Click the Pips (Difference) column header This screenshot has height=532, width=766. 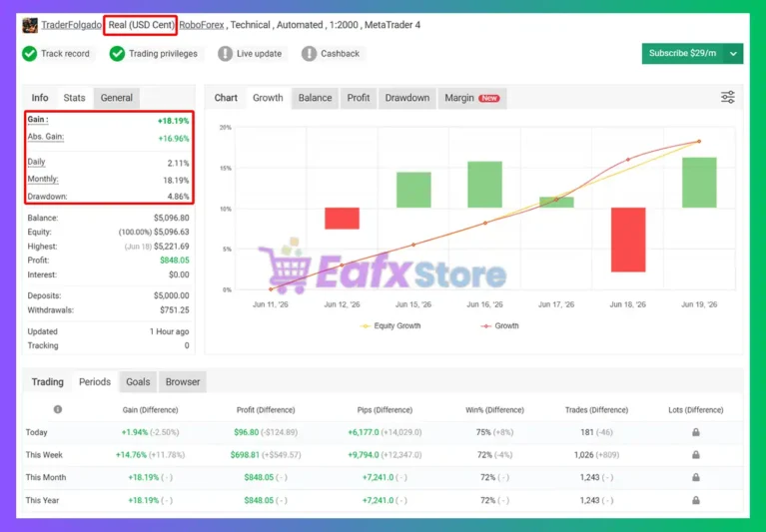click(384, 410)
